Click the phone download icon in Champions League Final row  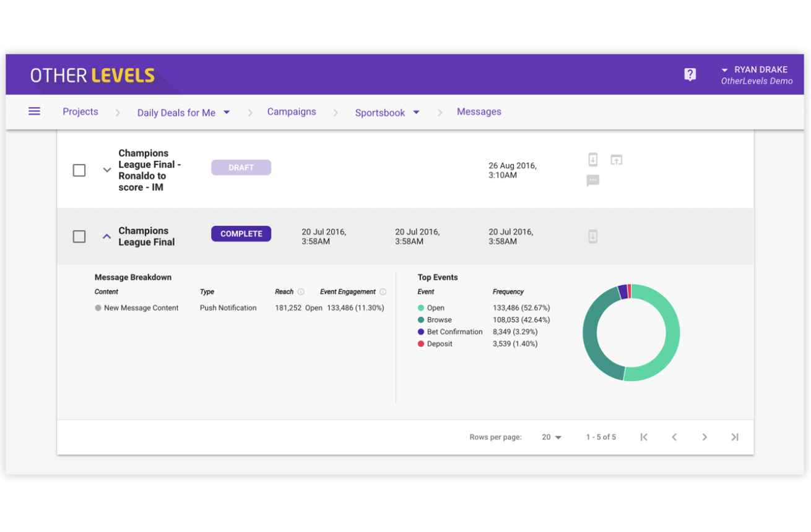592,236
